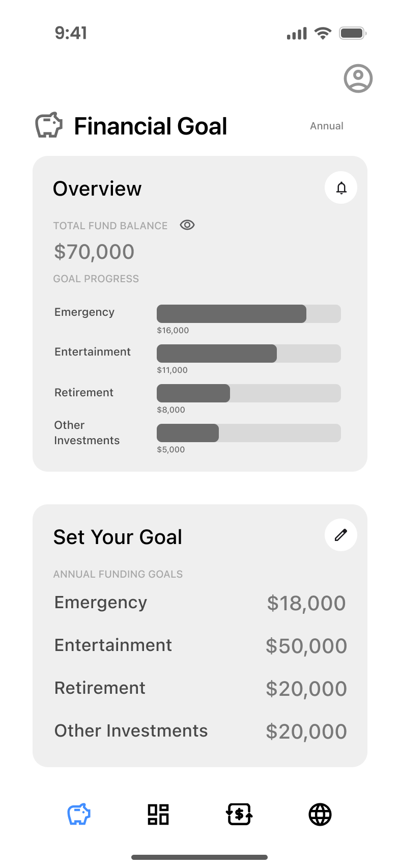Tap the pencil edit icon in Set Your Goal

(x=341, y=535)
